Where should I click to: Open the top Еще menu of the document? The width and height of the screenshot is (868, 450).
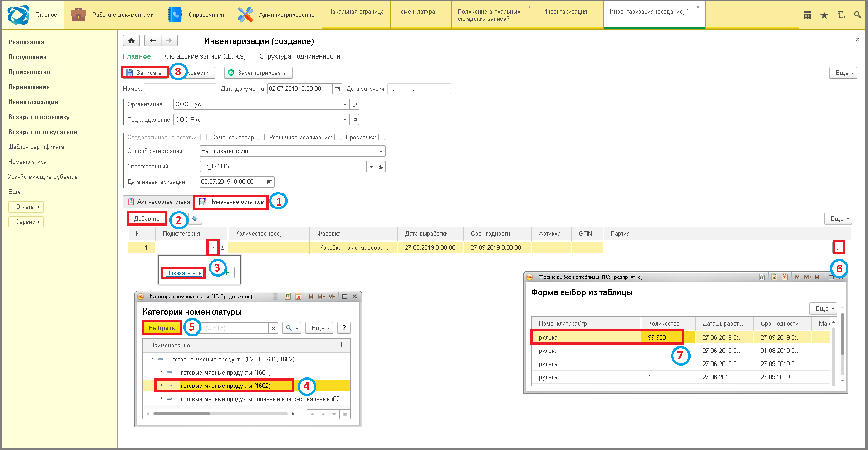point(843,73)
